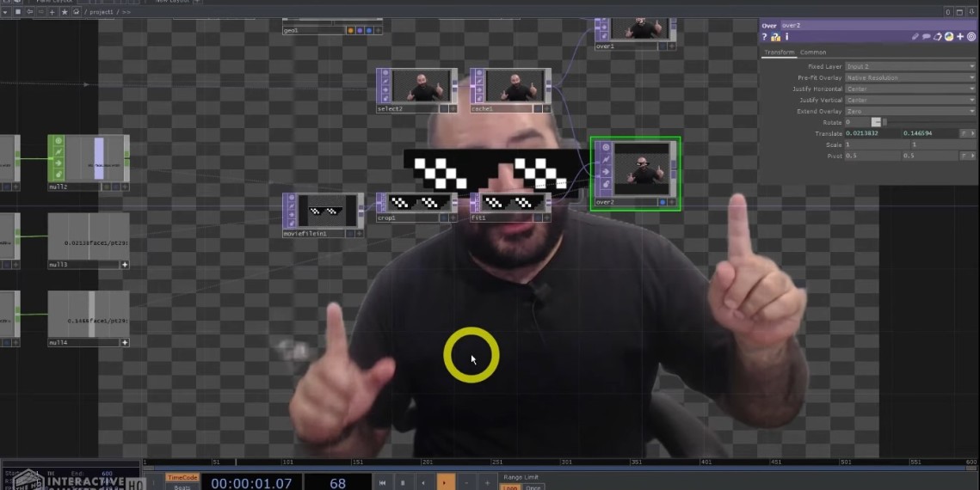Screen dimensions: 980x490
Task: Open the Pre-Fit Overlay dropdown
Action: tap(910, 77)
